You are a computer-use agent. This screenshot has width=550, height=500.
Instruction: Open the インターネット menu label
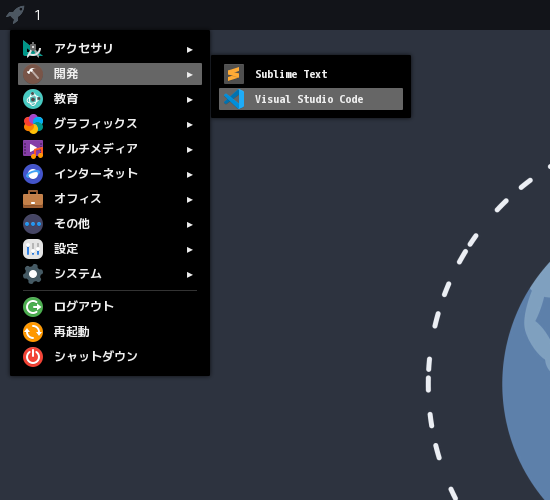point(96,174)
